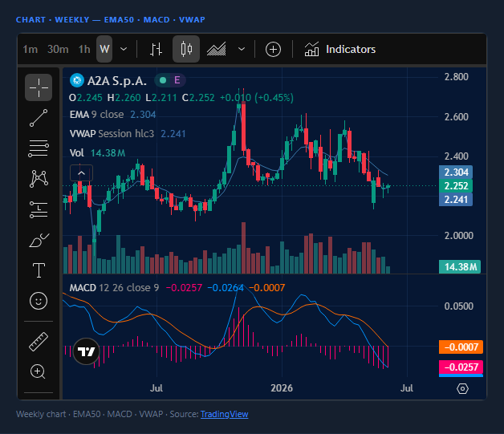The image size is (504, 434).
Task: Select the 1m timeframe
Action: click(30, 49)
